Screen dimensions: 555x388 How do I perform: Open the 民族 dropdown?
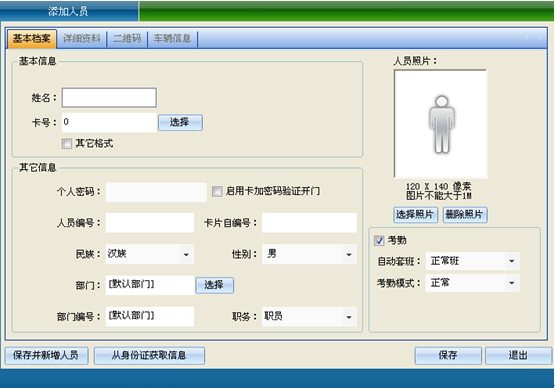point(186,254)
